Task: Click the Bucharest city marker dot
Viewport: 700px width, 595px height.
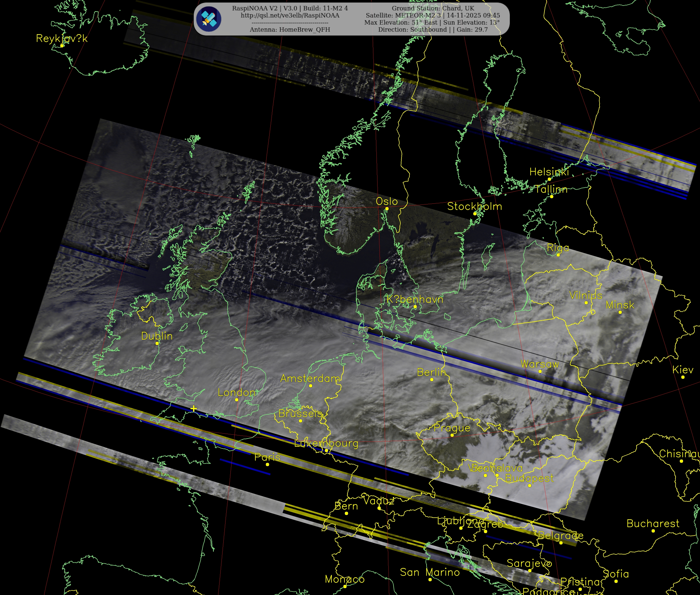Action: (653, 531)
